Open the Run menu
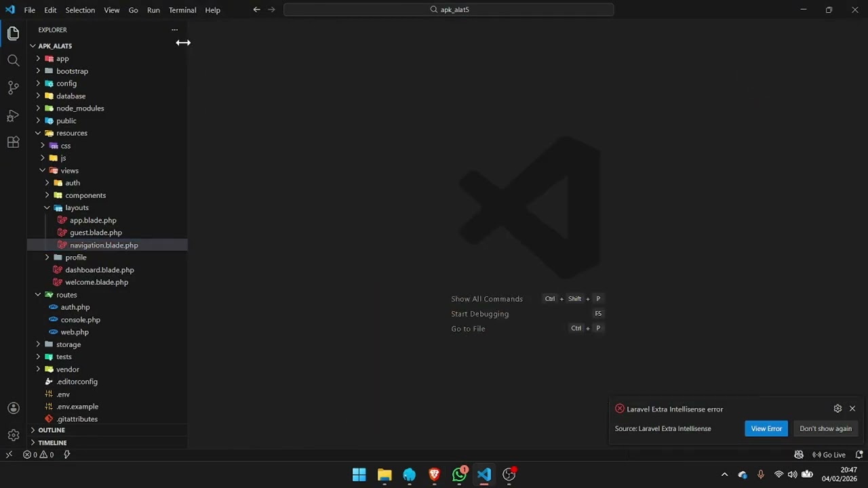Viewport: 868px width, 488px height. [153, 10]
